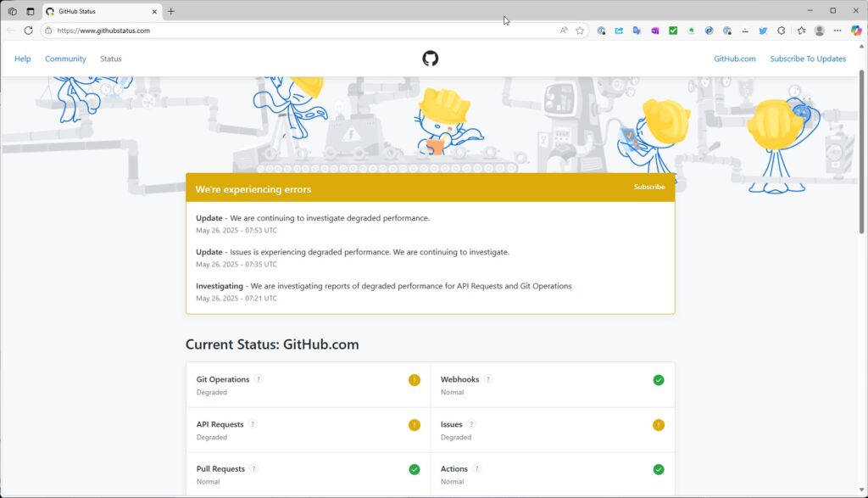Screen dimensions: 868x498
Task: Click the scrollbar down arrow
Action: (861, 490)
